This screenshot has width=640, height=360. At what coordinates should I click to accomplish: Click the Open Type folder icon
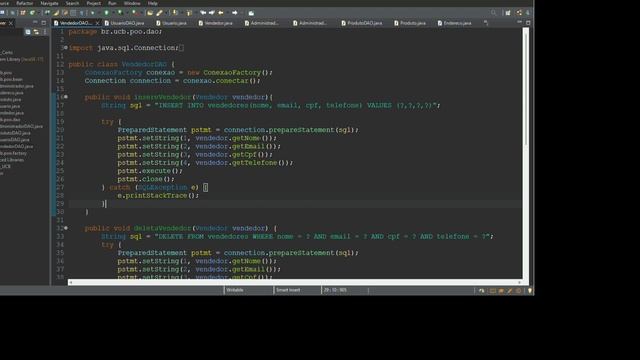150,13
